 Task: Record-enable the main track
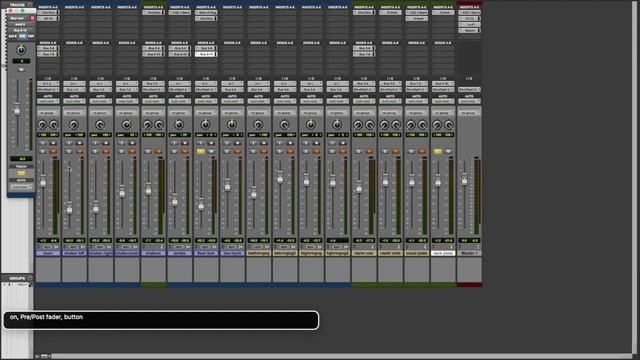(53, 143)
